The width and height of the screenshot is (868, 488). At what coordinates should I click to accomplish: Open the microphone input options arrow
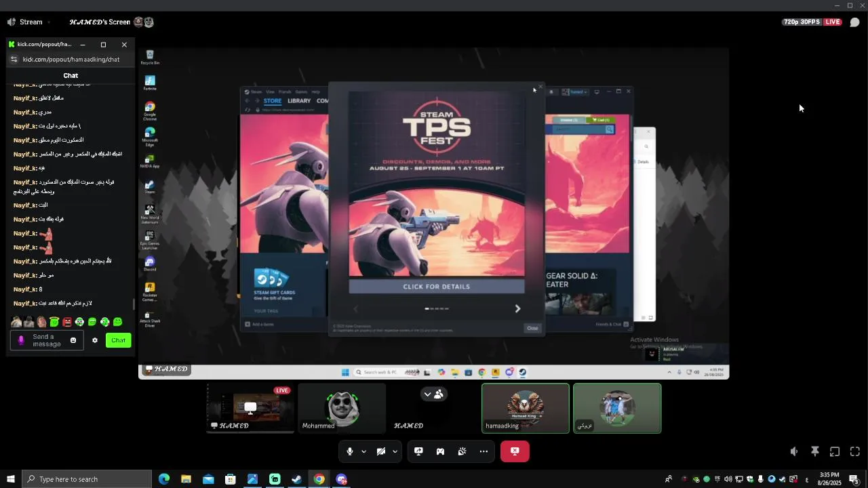(x=363, y=451)
